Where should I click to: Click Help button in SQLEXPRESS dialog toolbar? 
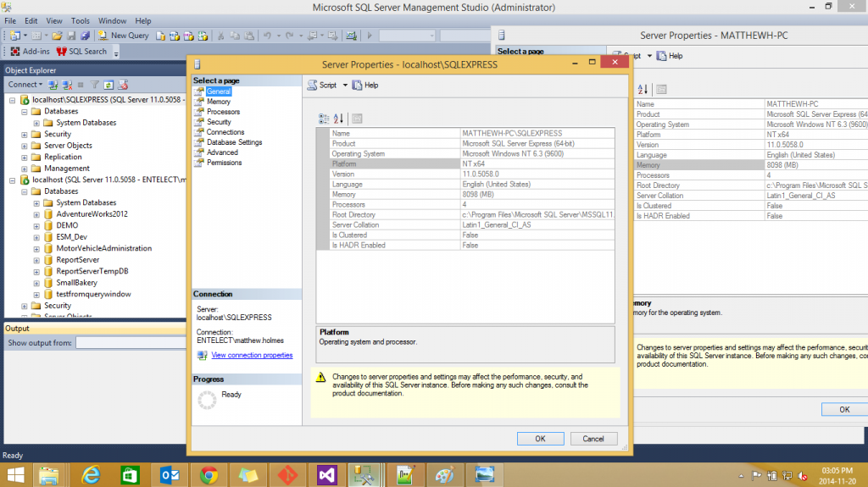[x=365, y=86]
